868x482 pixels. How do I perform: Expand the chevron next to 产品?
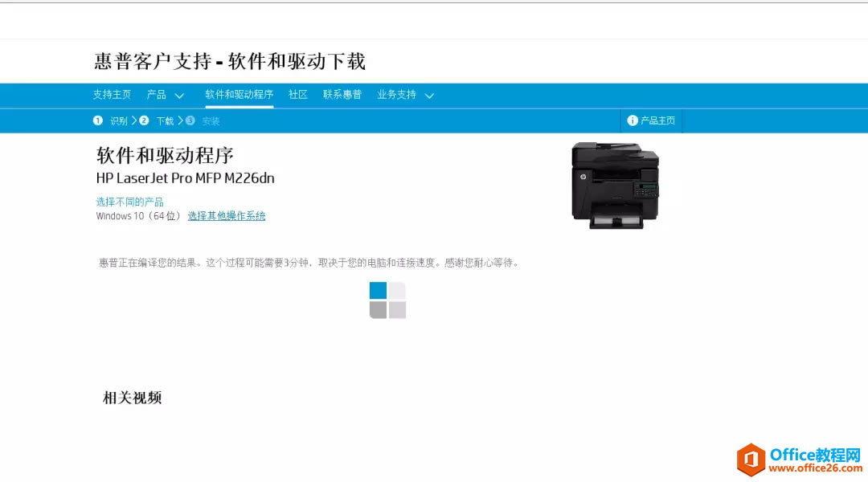tap(179, 96)
